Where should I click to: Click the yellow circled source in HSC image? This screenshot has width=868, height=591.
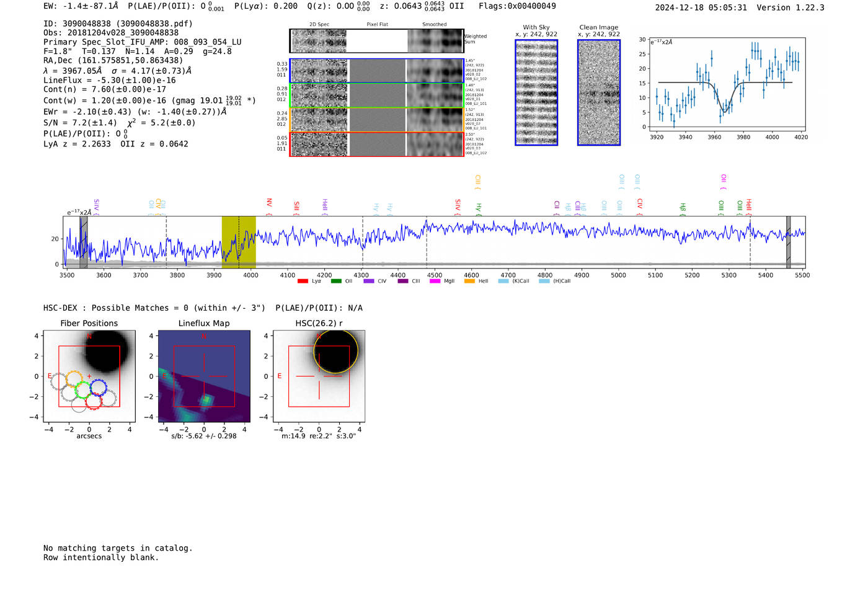[335, 352]
